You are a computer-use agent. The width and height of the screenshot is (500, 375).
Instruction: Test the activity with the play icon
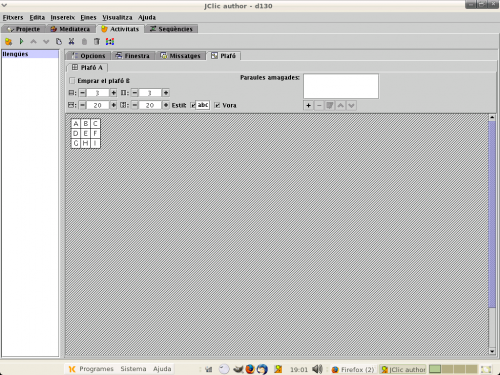(21, 41)
